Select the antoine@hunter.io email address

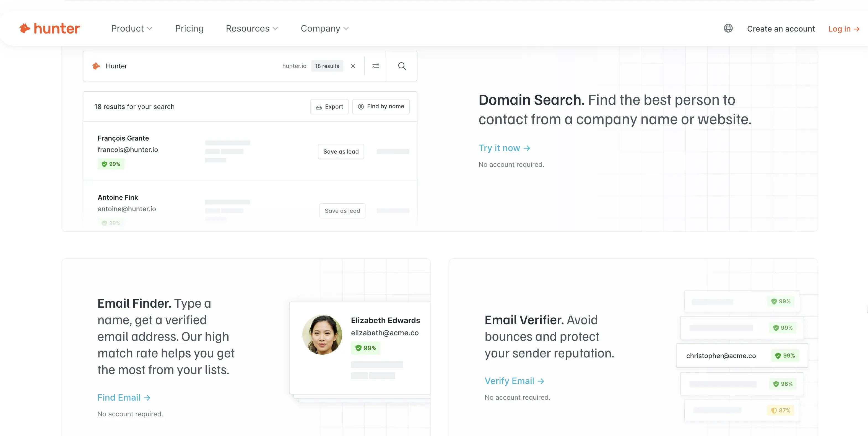coord(127,209)
